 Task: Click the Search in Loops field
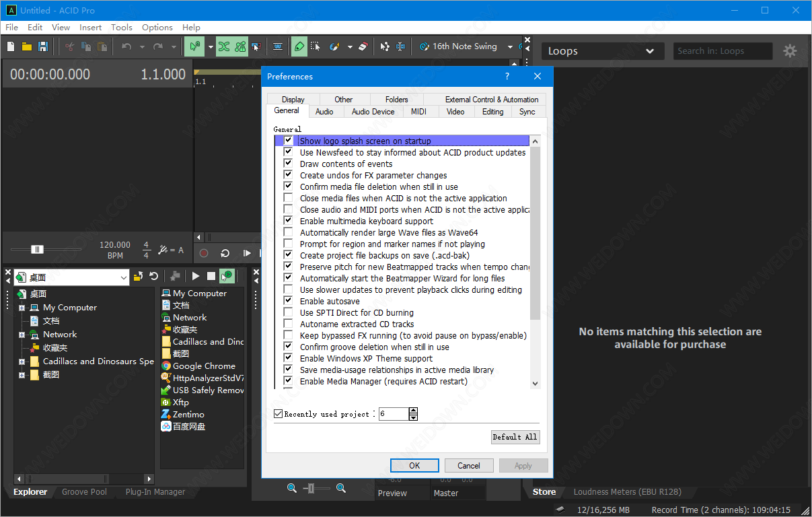coord(723,51)
